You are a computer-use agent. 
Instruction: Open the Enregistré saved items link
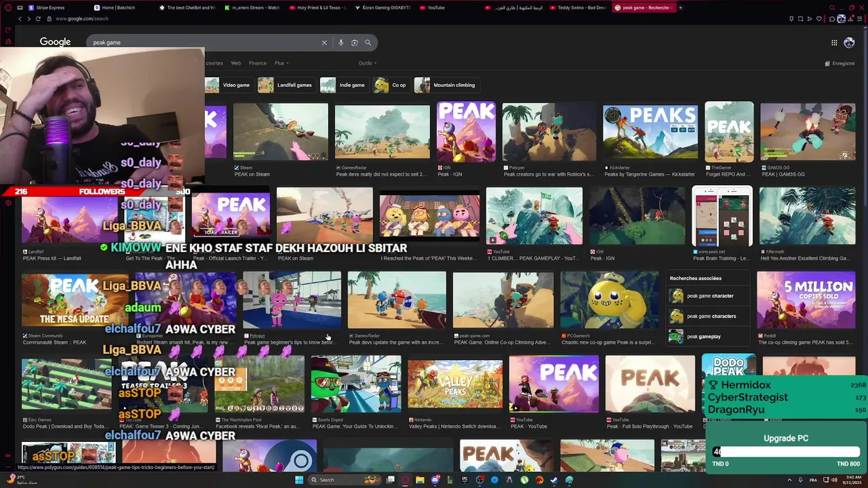pos(840,64)
